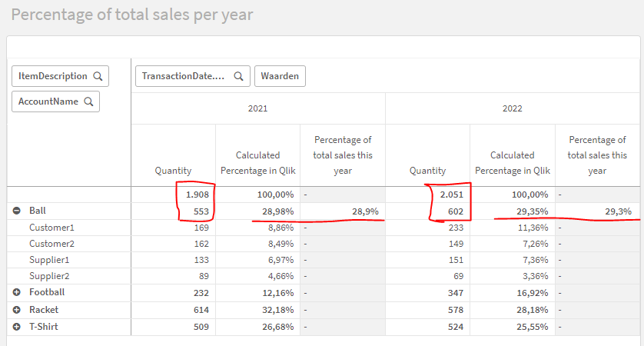Click the Waarden field button
The height and width of the screenshot is (346, 644).
[x=281, y=76]
